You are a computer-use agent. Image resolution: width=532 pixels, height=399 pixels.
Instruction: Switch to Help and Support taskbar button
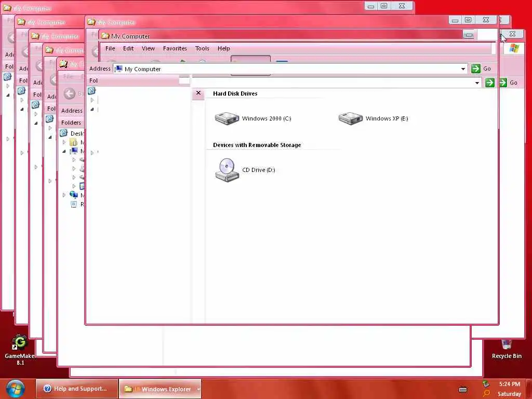pos(77,389)
